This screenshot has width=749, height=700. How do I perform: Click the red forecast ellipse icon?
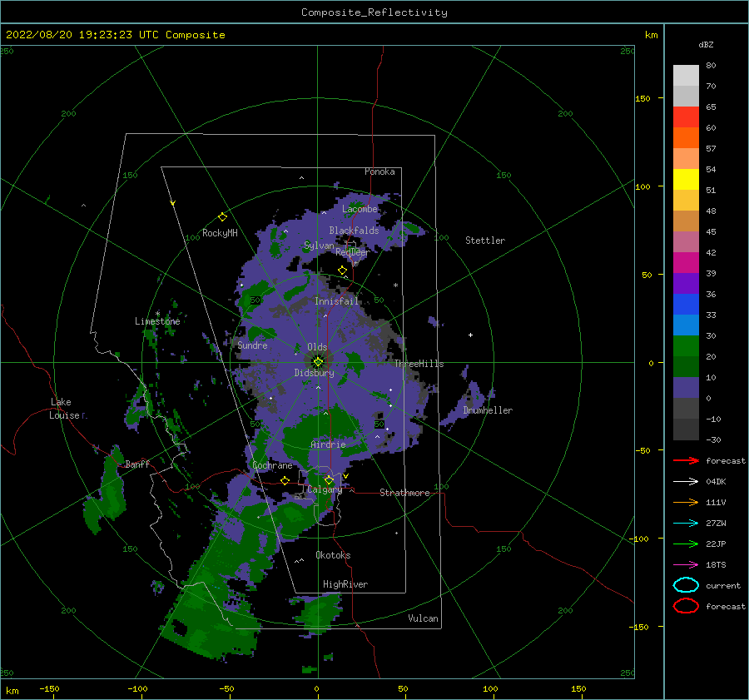pyautogui.click(x=686, y=606)
